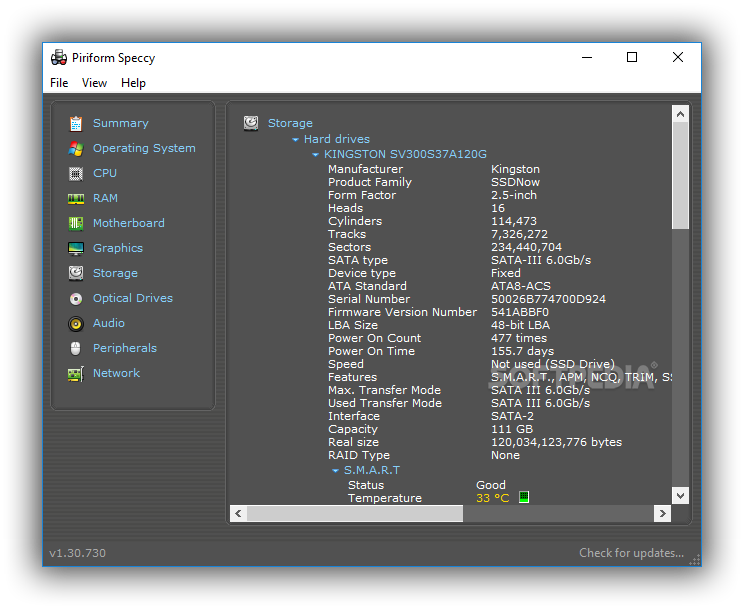Click the Storage hard disk sidebar icon
The width and height of the screenshot is (744, 609).
point(76,273)
